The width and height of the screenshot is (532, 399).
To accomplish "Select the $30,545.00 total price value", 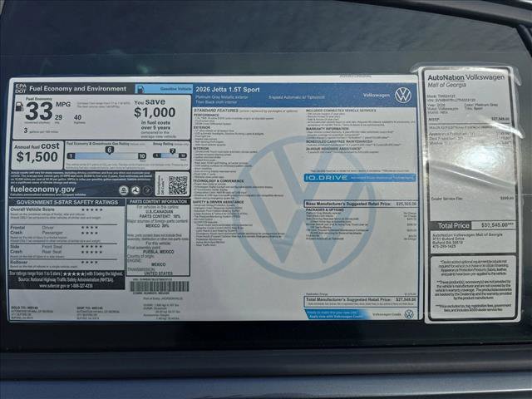I will point(497,225).
